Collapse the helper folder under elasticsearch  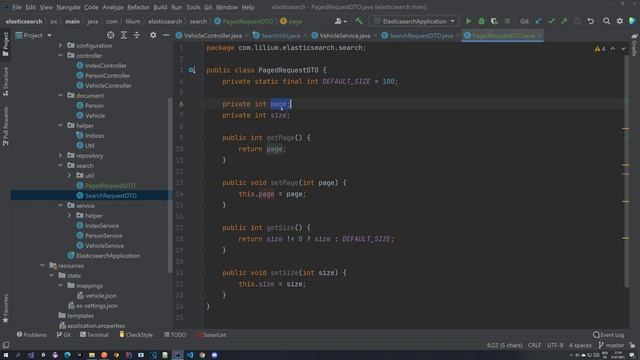[x=60, y=125]
